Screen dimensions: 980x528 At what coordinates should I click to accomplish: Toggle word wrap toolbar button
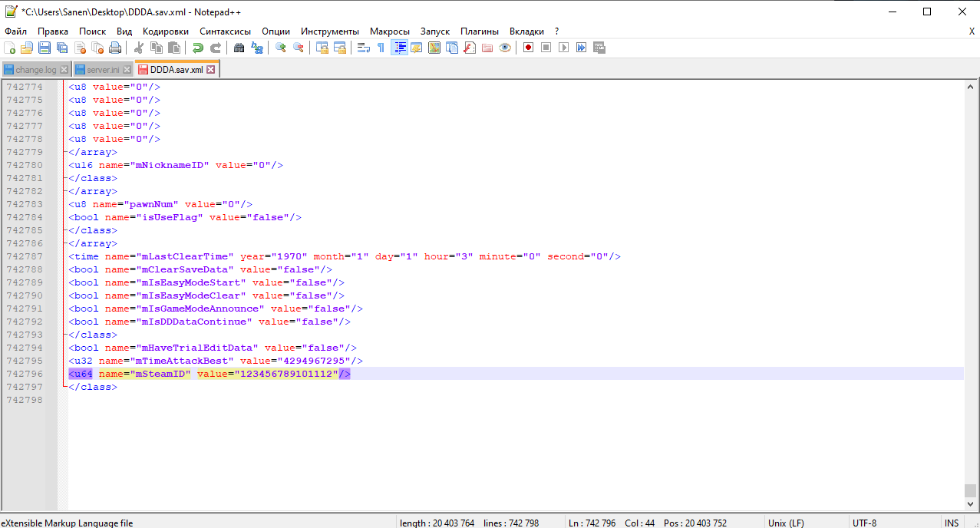364,48
